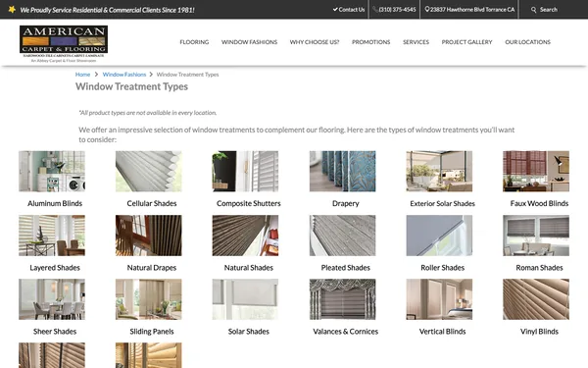Click the Aluminum Blinds thumbnail image
The width and height of the screenshot is (588, 368).
pyautogui.click(x=52, y=171)
